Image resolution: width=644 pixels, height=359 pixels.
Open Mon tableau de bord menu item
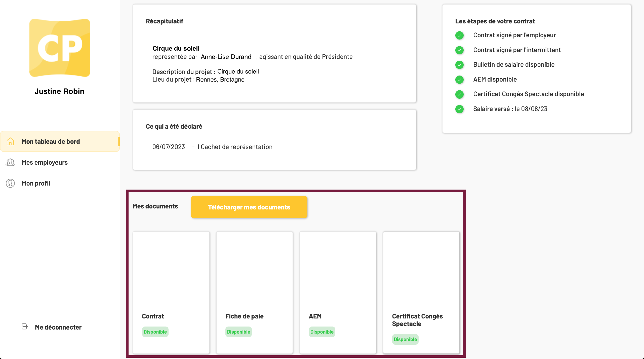pyautogui.click(x=60, y=141)
